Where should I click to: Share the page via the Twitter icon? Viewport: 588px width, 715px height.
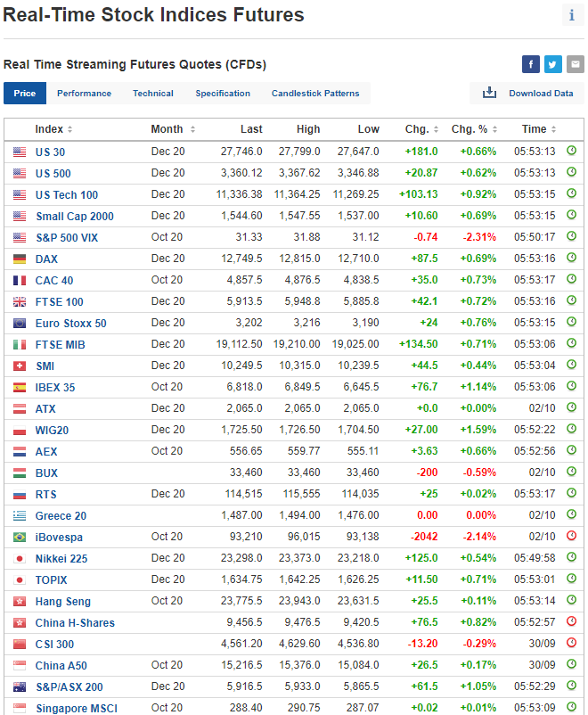553,64
